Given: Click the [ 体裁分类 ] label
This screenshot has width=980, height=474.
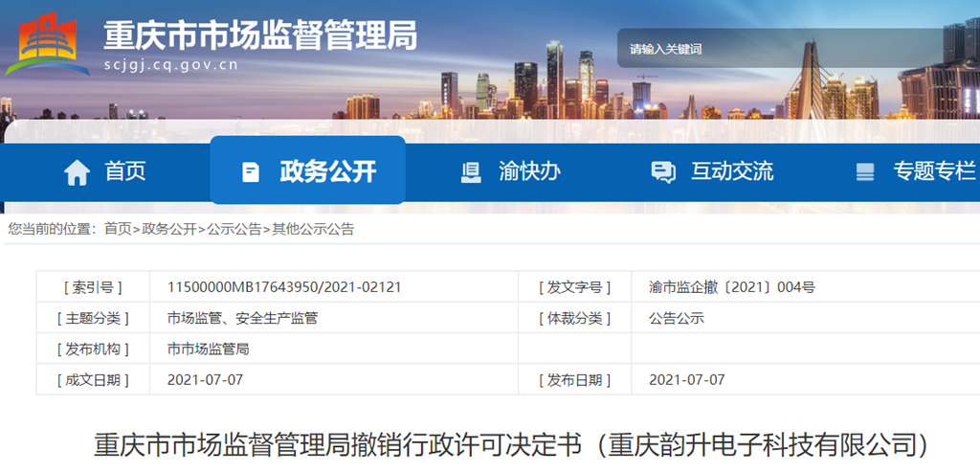Looking at the screenshot, I should coord(575,318).
